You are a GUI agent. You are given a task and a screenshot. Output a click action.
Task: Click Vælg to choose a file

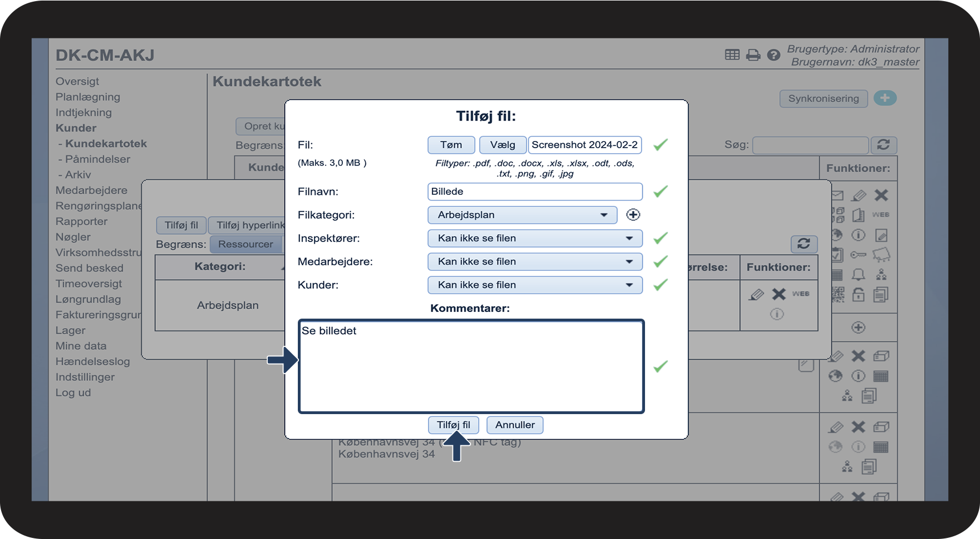click(502, 145)
